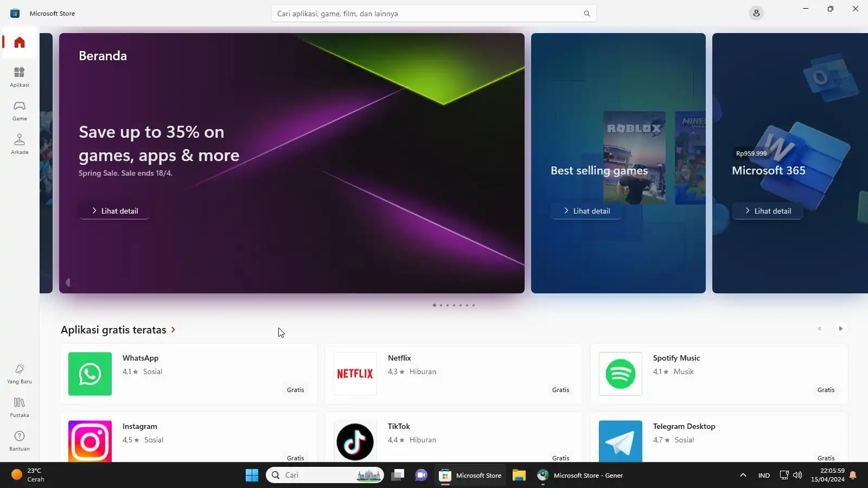Click Gratis label on Spotify Music card
Image resolution: width=868 pixels, height=488 pixels.
tap(826, 390)
